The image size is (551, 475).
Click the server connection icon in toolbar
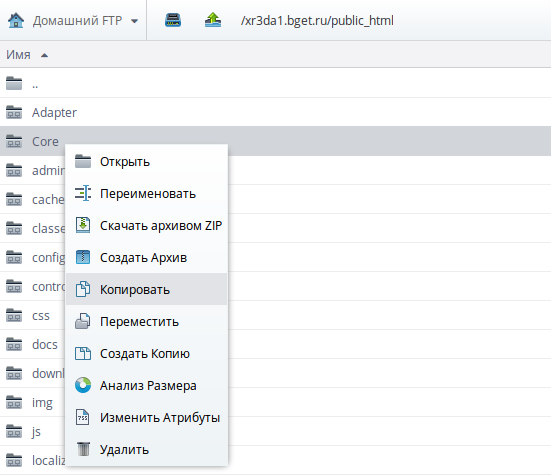[x=173, y=20]
